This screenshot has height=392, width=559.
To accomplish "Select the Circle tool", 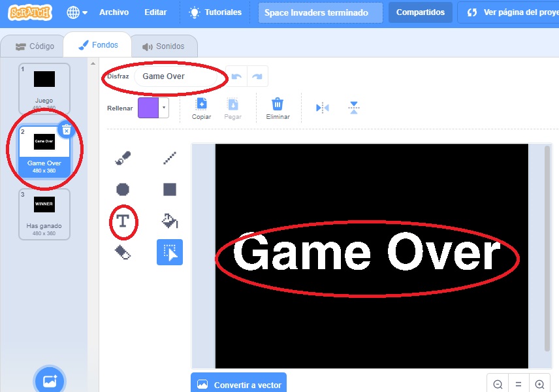I will click(x=123, y=189).
